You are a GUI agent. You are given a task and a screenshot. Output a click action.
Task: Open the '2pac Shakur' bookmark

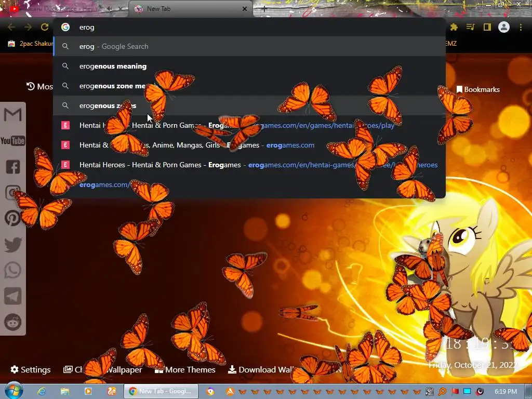pos(31,44)
